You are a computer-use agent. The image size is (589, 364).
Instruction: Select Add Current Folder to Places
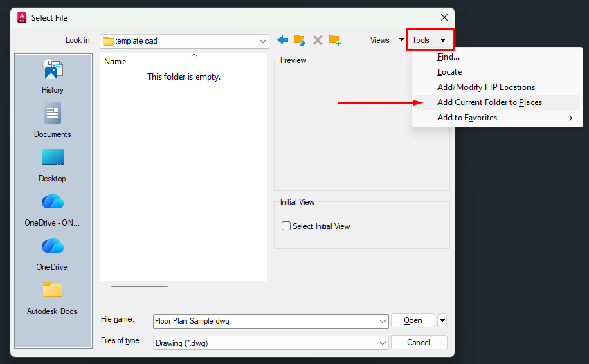498,102
